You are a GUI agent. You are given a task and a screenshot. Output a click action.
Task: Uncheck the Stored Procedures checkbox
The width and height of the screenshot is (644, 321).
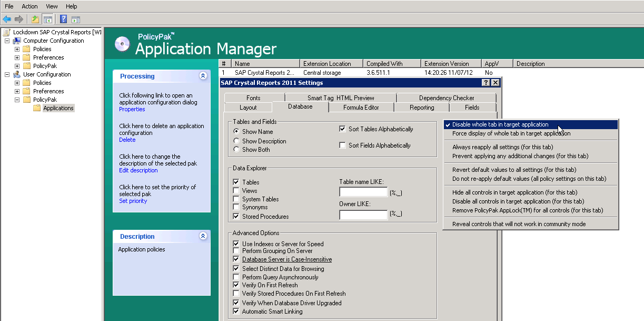tap(236, 217)
